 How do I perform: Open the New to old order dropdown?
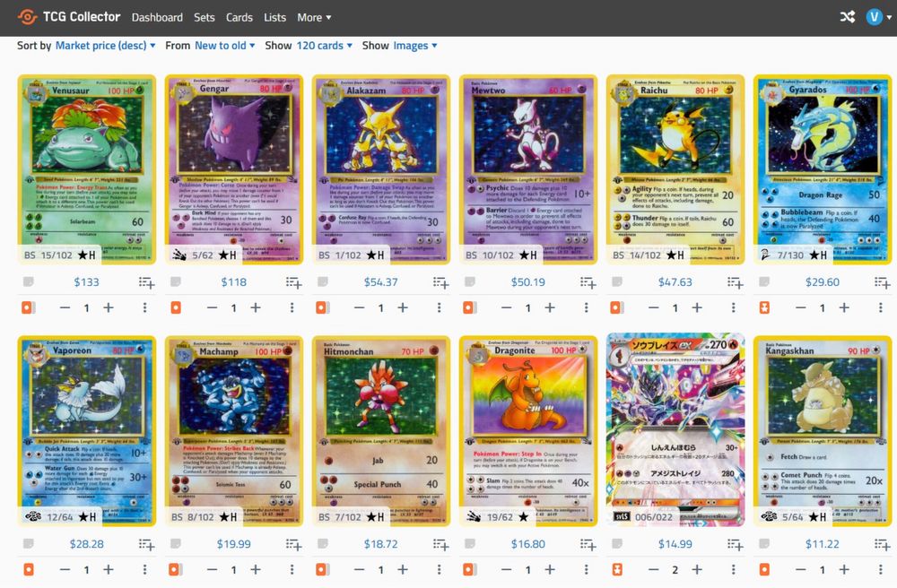click(x=225, y=45)
